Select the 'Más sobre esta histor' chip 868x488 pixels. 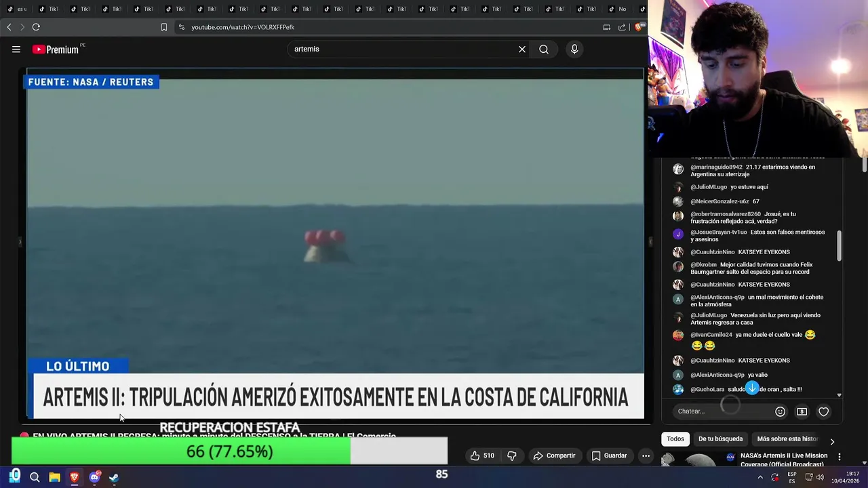point(787,439)
